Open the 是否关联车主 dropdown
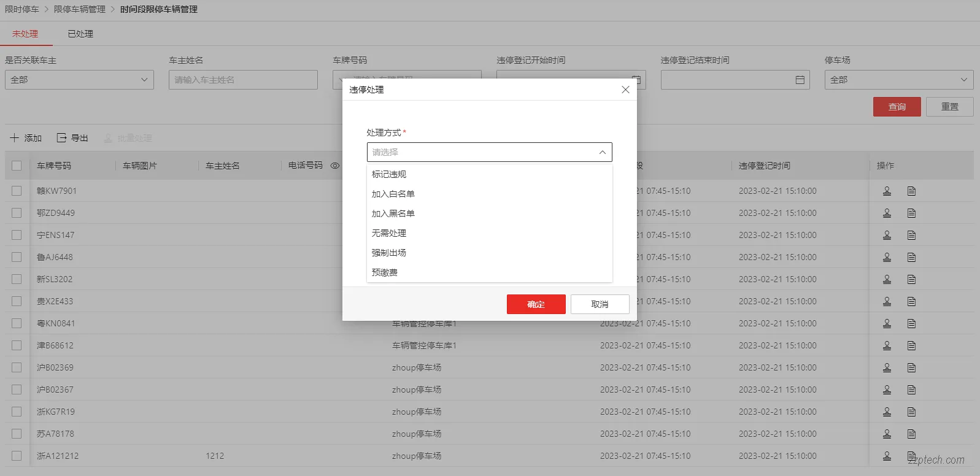 pos(79,80)
